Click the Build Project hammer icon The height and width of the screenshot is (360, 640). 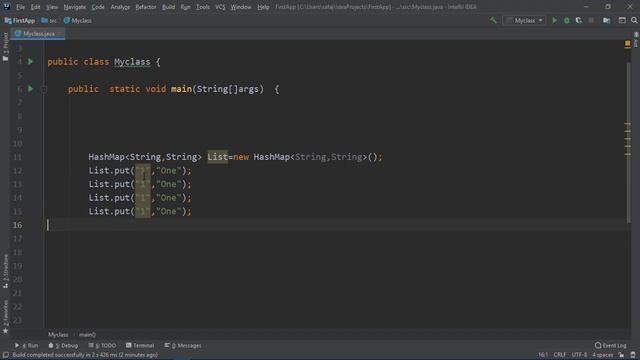493,20
